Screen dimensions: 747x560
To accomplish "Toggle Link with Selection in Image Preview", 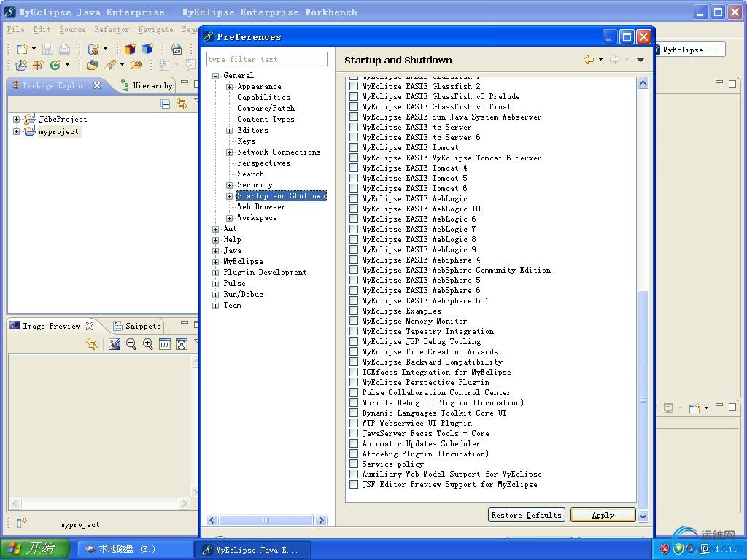I will (x=92, y=344).
